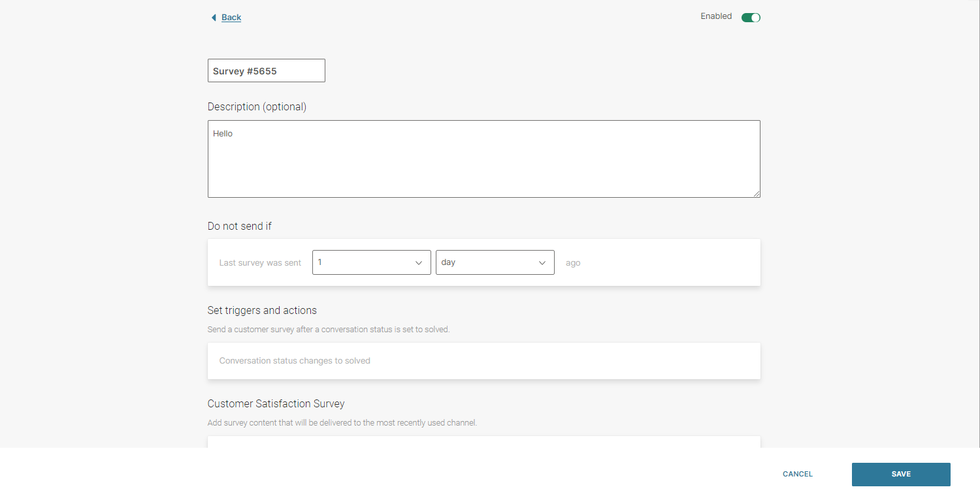Edit the Survey #5655 name field

tap(266, 71)
